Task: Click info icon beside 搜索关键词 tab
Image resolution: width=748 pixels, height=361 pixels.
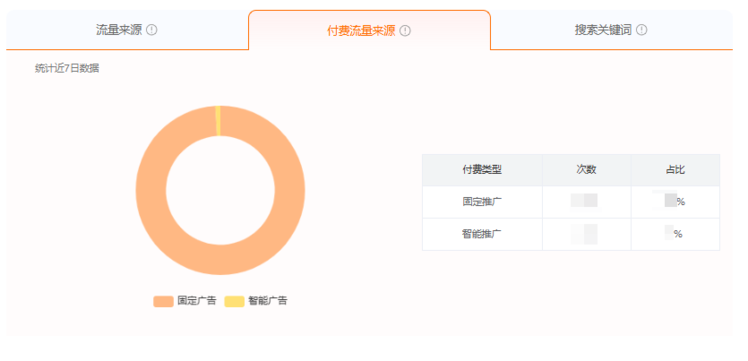Action: click(642, 30)
